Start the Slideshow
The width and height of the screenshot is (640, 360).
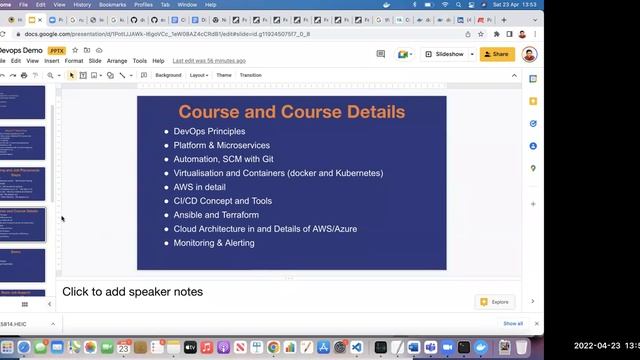[x=445, y=54]
